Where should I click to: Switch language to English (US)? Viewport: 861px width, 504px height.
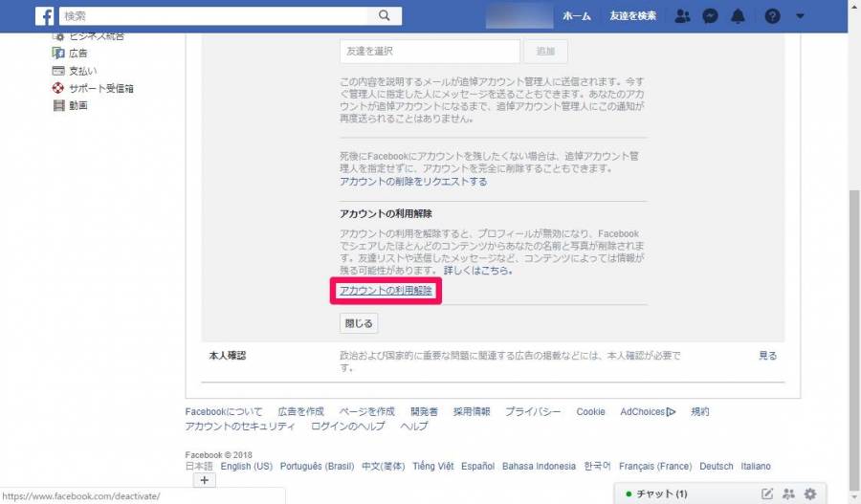pyautogui.click(x=247, y=466)
